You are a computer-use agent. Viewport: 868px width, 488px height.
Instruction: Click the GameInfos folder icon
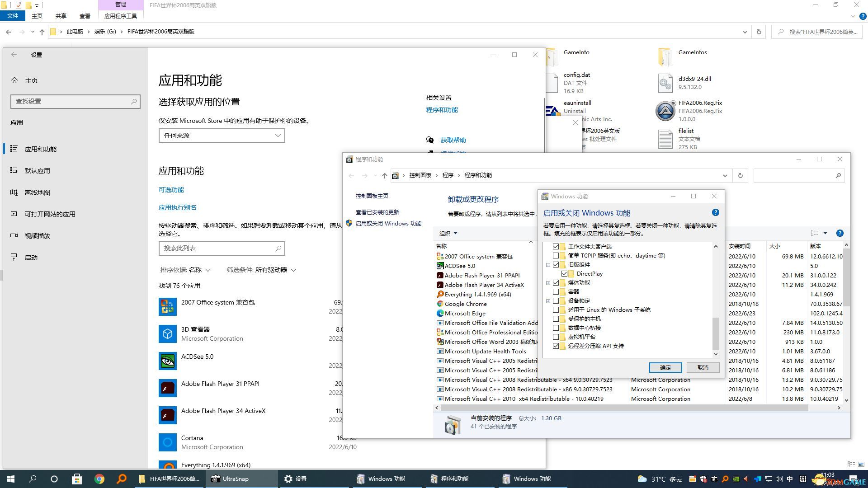[664, 56]
